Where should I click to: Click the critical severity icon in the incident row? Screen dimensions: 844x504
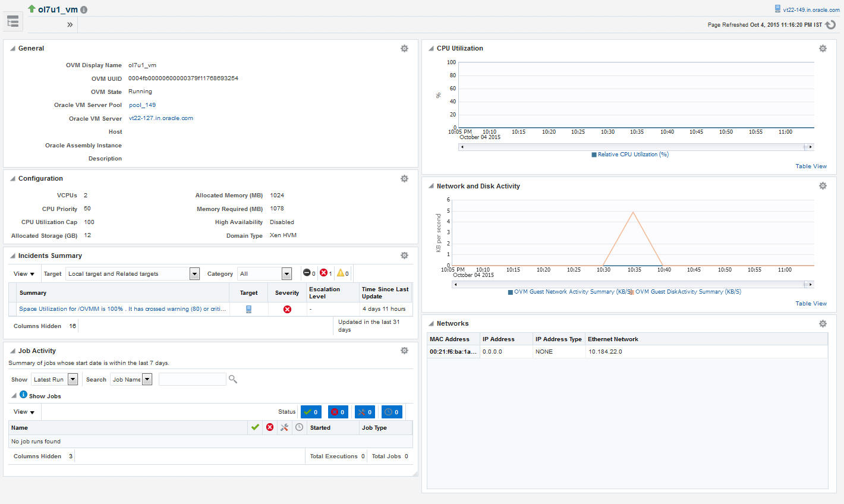click(287, 309)
